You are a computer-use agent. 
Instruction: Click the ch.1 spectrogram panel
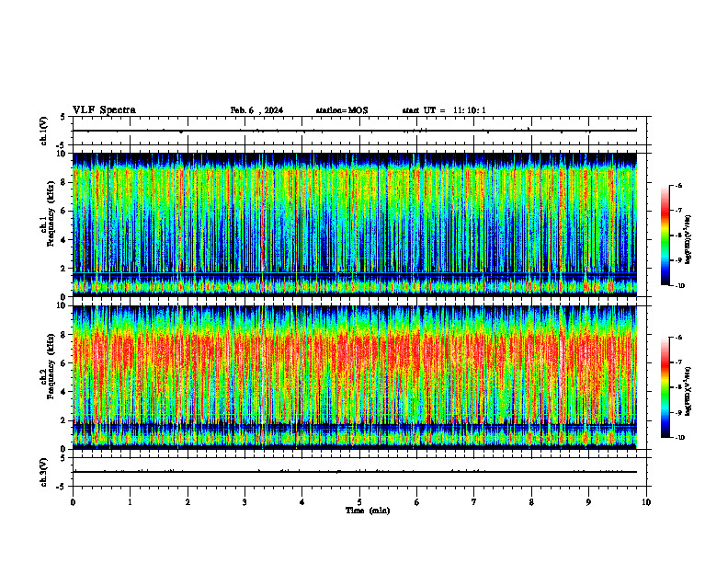[354, 224]
